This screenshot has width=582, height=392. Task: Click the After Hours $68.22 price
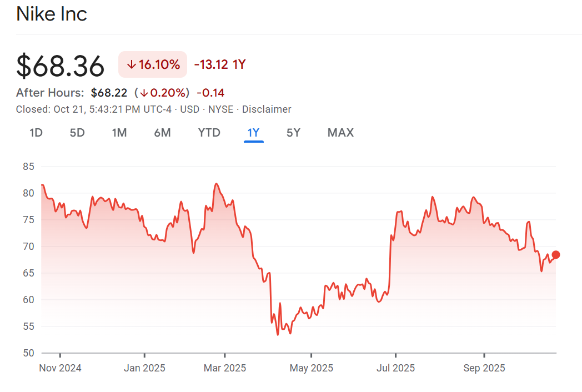[109, 93]
